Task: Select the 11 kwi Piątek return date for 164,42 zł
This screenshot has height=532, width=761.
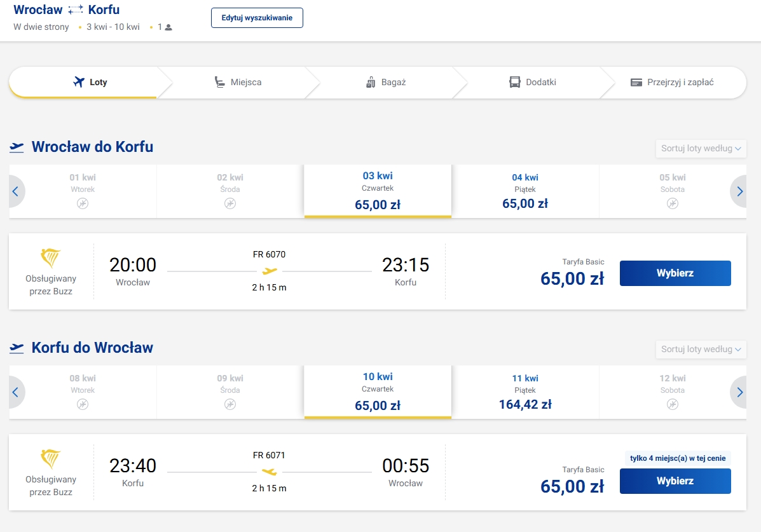Action: point(525,392)
